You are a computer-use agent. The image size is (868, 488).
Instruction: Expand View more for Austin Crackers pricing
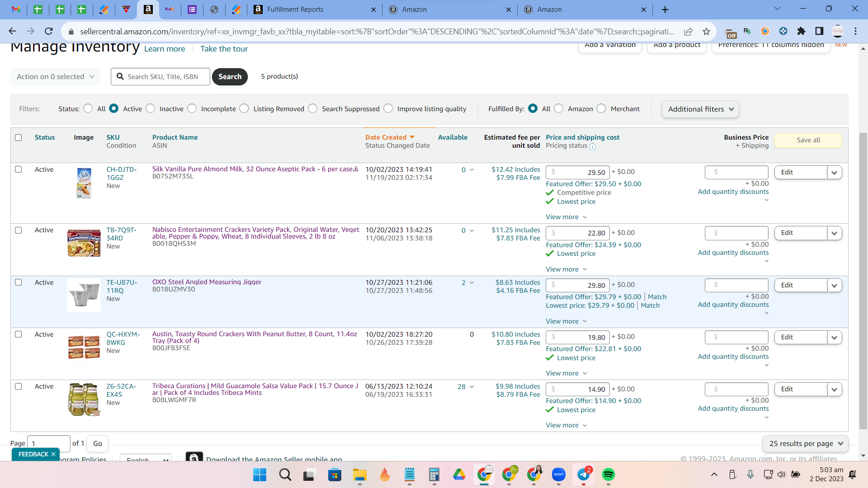[566, 373]
